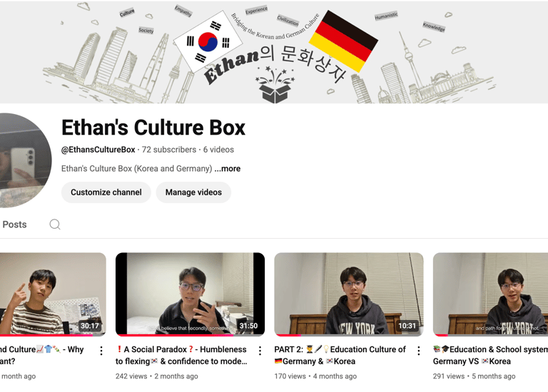Click the channel profile picture avatar

point(23,160)
